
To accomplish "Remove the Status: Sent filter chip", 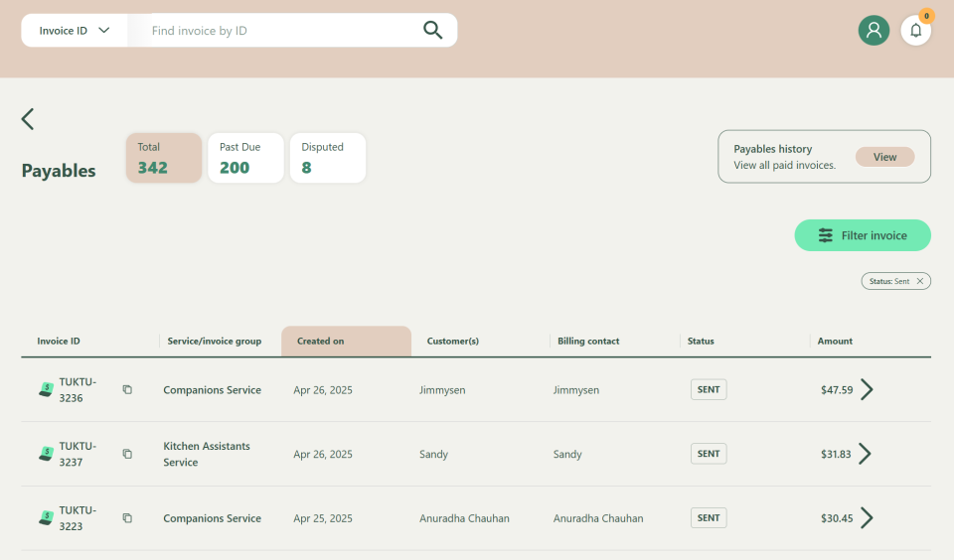I will coord(920,281).
